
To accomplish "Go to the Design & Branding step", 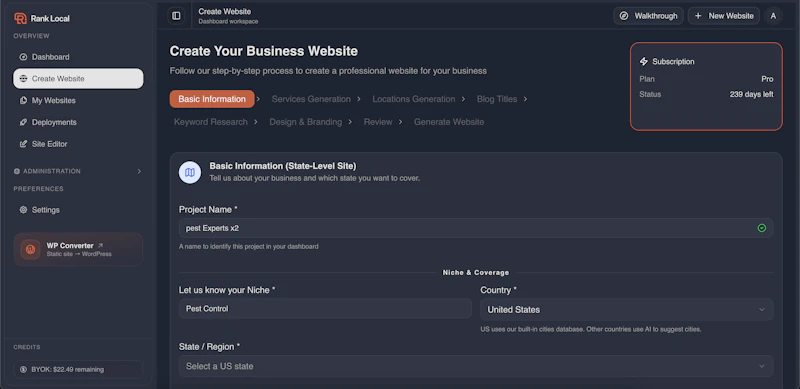I will coord(306,122).
